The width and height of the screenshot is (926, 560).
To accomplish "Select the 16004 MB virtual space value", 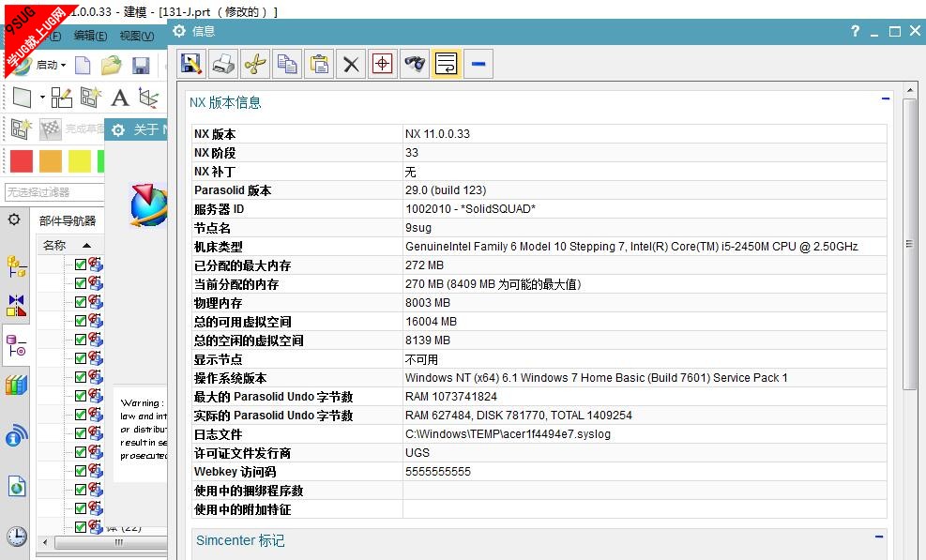I will [x=432, y=322].
